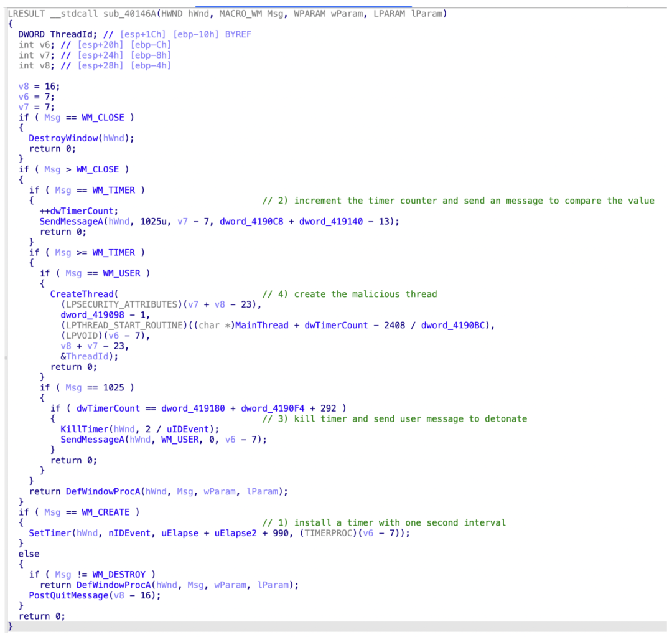Click the uElapse2 variable

(235, 533)
